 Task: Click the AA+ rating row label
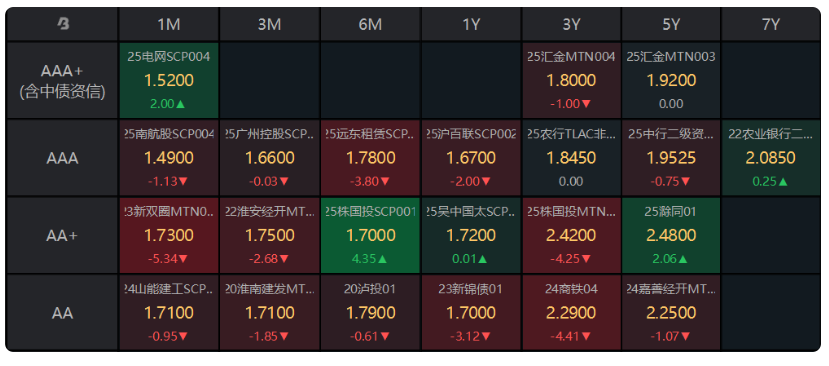pos(62,235)
